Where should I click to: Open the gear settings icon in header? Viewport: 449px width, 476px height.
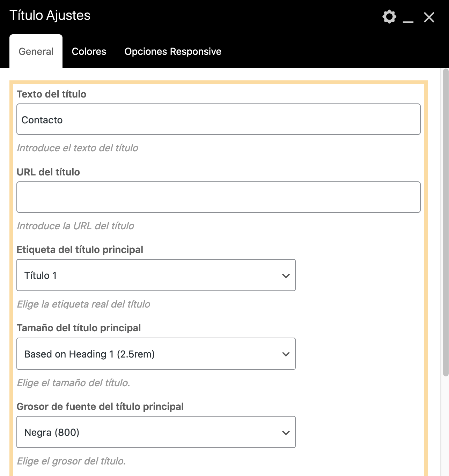(389, 17)
